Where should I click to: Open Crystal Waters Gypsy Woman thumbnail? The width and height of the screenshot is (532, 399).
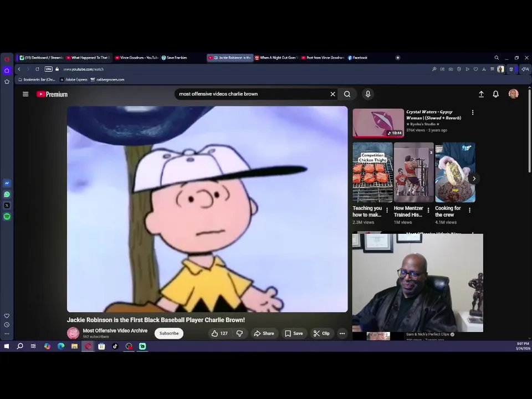point(378,123)
